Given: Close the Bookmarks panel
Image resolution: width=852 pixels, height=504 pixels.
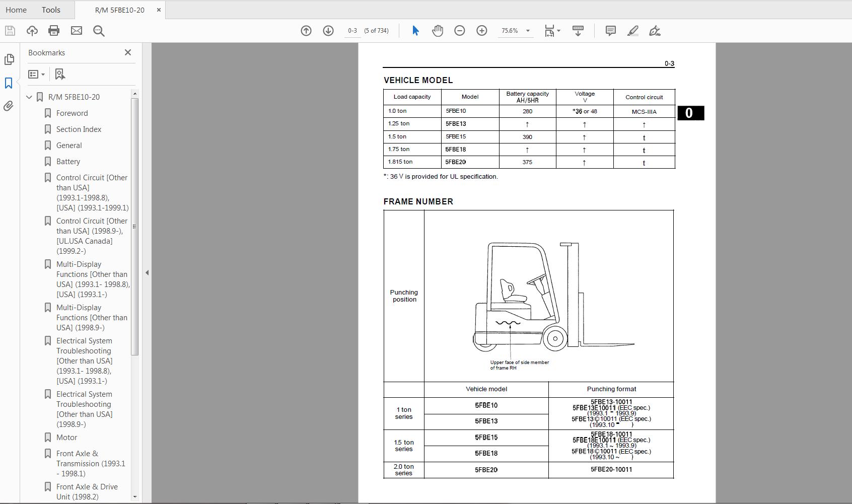Looking at the screenshot, I should pos(127,52).
